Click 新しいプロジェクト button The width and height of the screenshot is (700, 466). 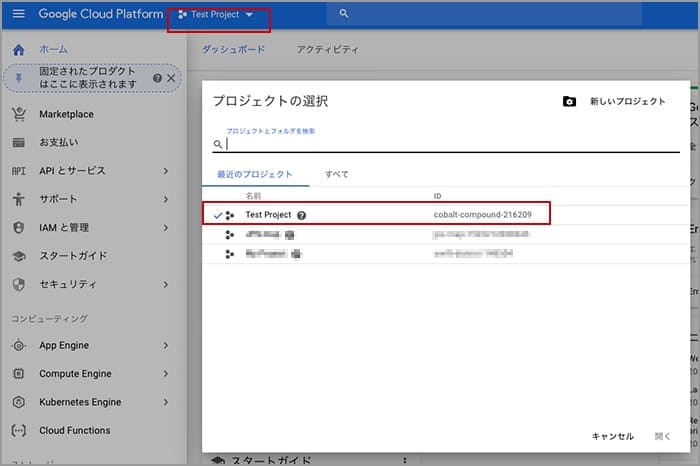(x=627, y=101)
